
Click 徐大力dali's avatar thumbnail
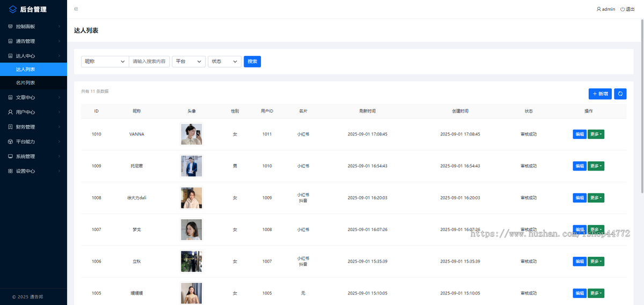coord(192,198)
